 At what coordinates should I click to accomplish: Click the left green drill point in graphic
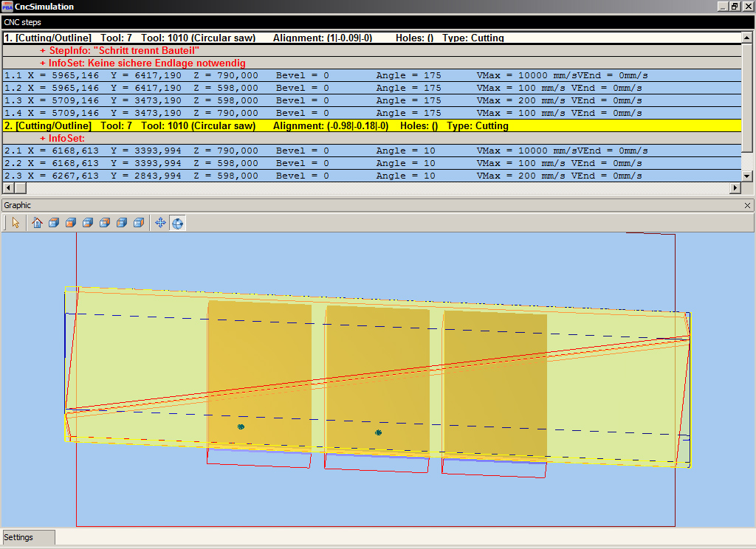pos(241,427)
